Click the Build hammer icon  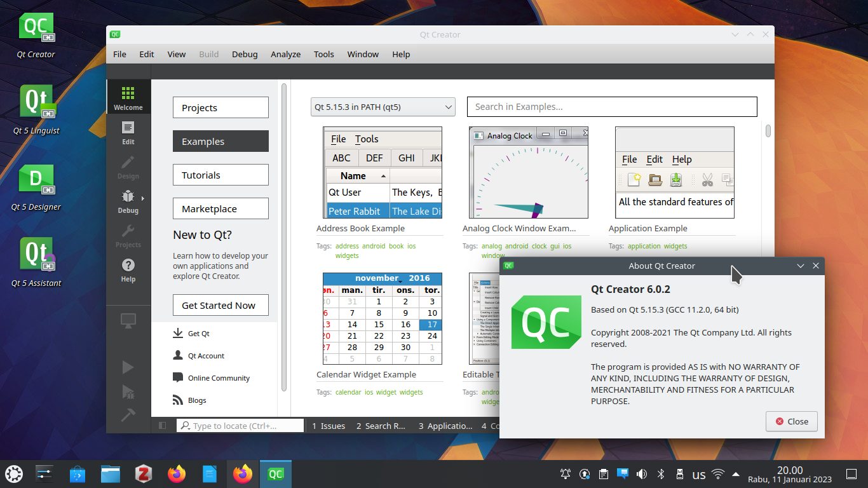pyautogui.click(x=128, y=415)
